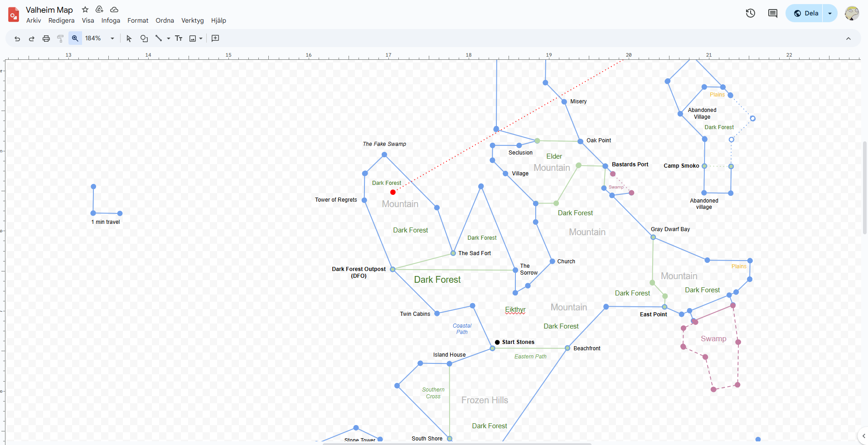Add a comment with the toolbar icon
The width and height of the screenshot is (868, 445).
pyautogui.click(x=215, y=39)
